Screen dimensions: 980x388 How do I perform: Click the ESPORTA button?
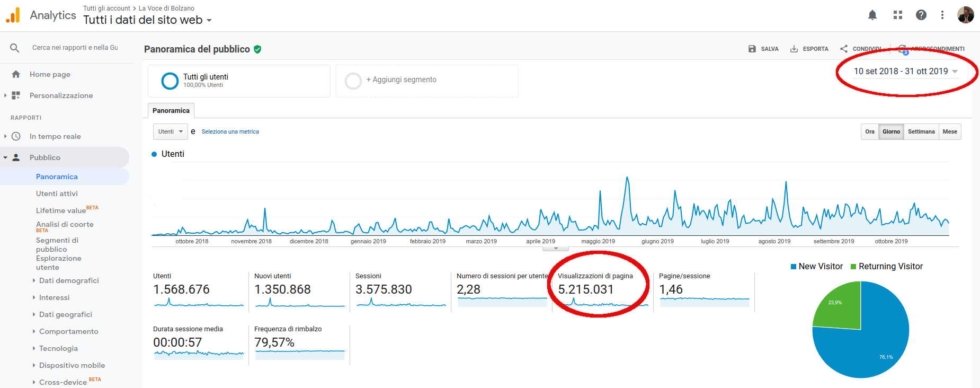coord(809,49)
